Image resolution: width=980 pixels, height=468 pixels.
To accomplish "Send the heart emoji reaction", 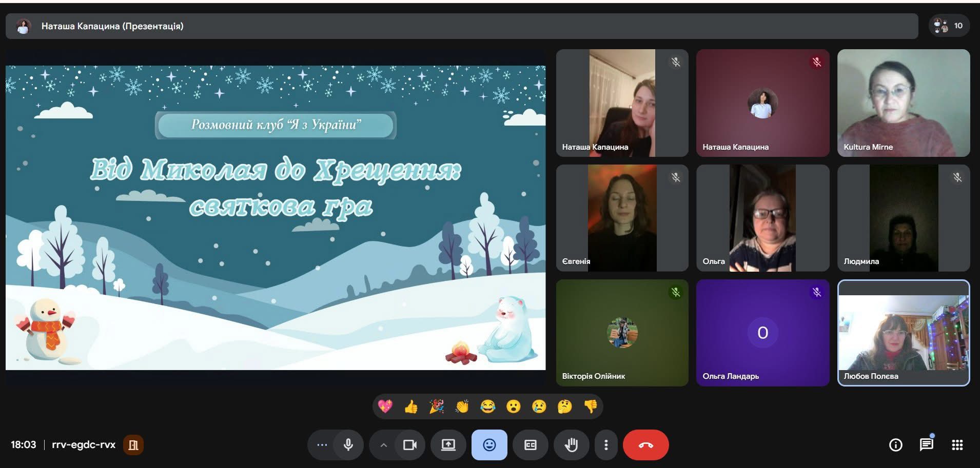I will tap(385, 406).
